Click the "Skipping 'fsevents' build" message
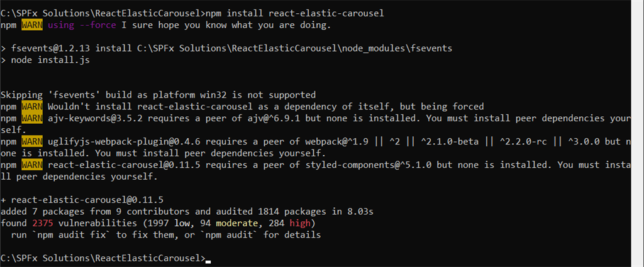644x267 pixels. (158, 95)
